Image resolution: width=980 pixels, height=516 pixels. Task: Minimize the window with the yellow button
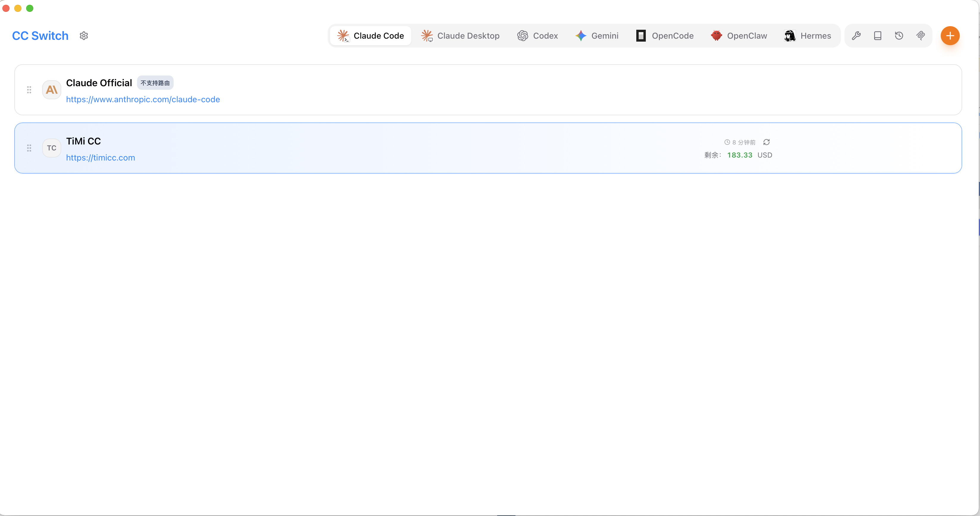click(x=18, y=8)
